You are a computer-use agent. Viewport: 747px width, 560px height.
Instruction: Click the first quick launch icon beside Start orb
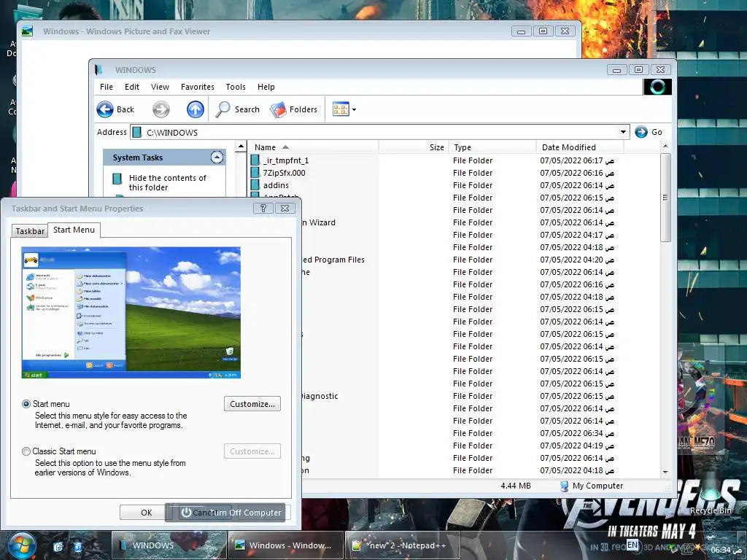click(x=58, y=547)
